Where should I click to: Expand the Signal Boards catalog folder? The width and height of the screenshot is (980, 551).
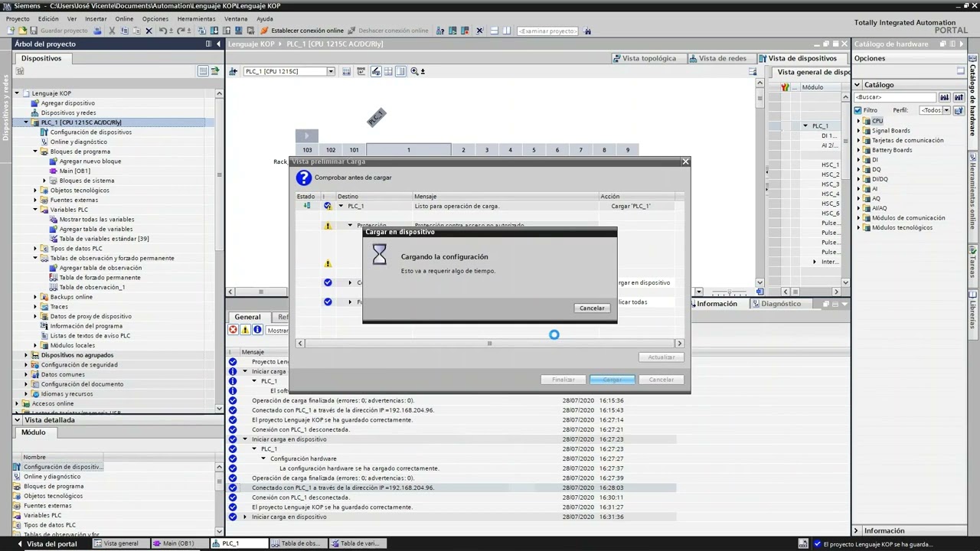coord(858,131)
